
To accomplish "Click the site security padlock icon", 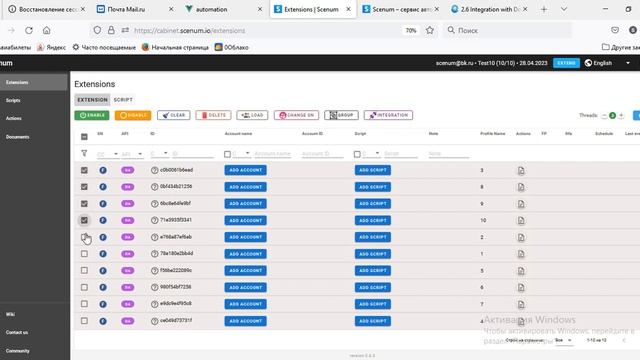I will coord(111,30).
